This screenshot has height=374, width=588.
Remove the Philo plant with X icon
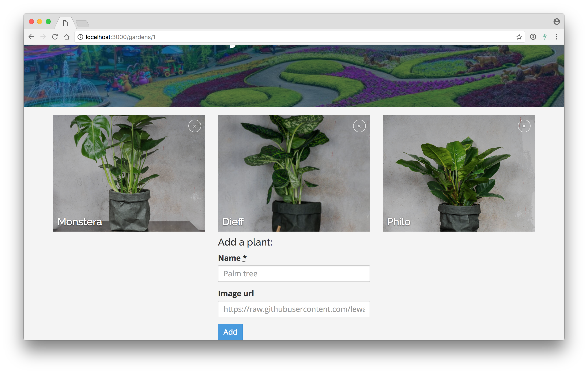click(524, 126)
